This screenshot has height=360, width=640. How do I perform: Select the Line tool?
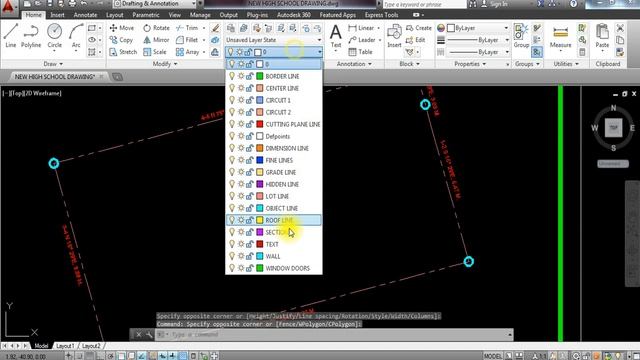11,36
